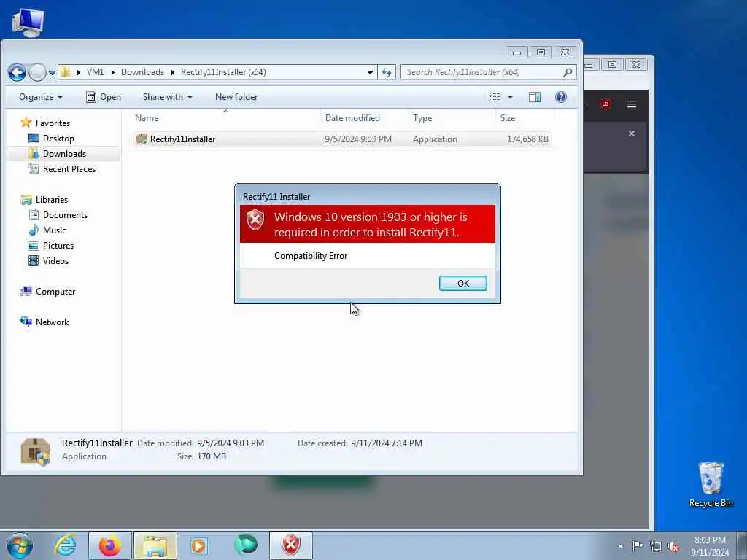Click Open in the Explorer toolbar

click(104, 97)
